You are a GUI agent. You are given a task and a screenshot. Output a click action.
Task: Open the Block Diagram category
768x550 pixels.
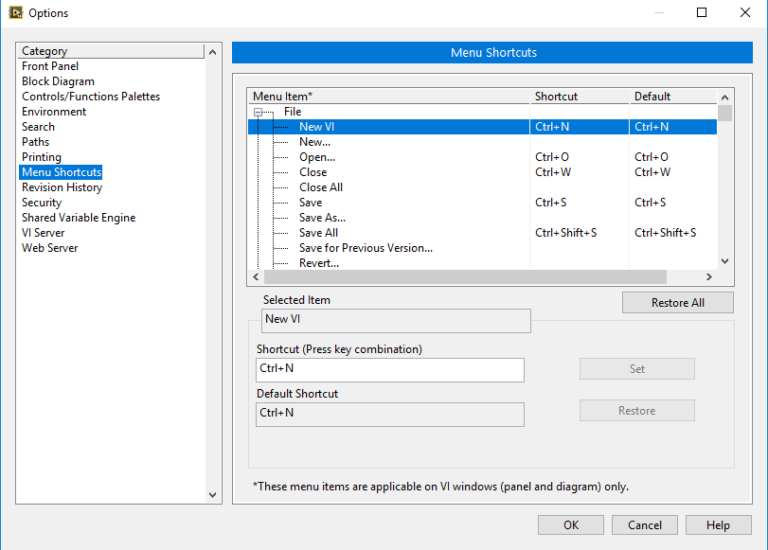(x=58, y=81)
